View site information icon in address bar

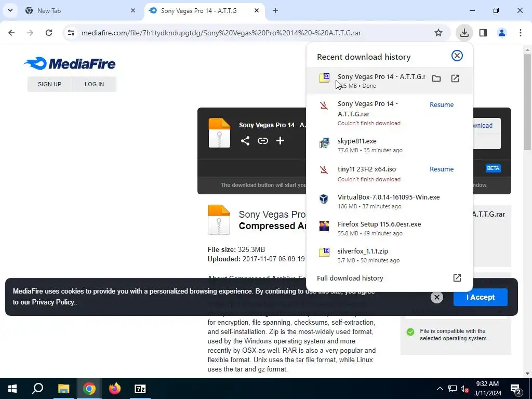click(x=71, y=33)
